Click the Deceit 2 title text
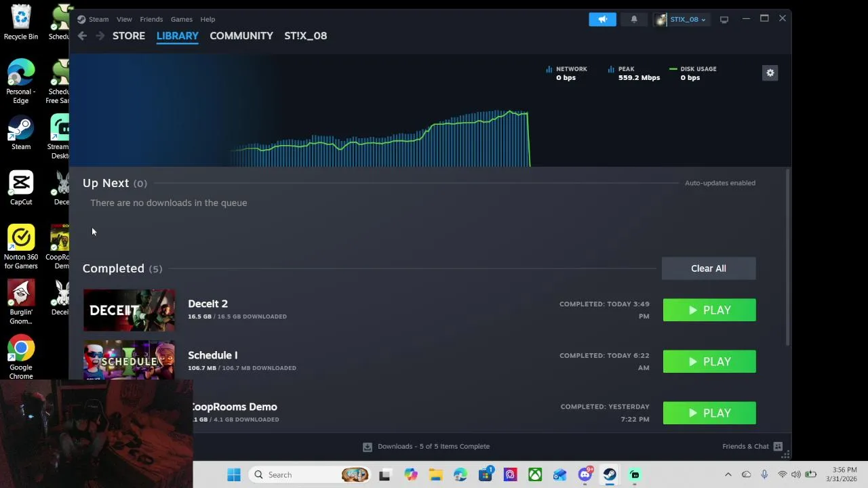The image size is (868, 488). [x=208, y=304]
